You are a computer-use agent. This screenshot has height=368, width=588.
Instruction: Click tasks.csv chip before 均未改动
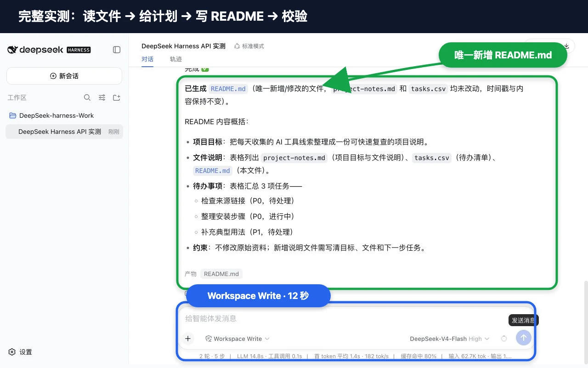pos(428,89)
